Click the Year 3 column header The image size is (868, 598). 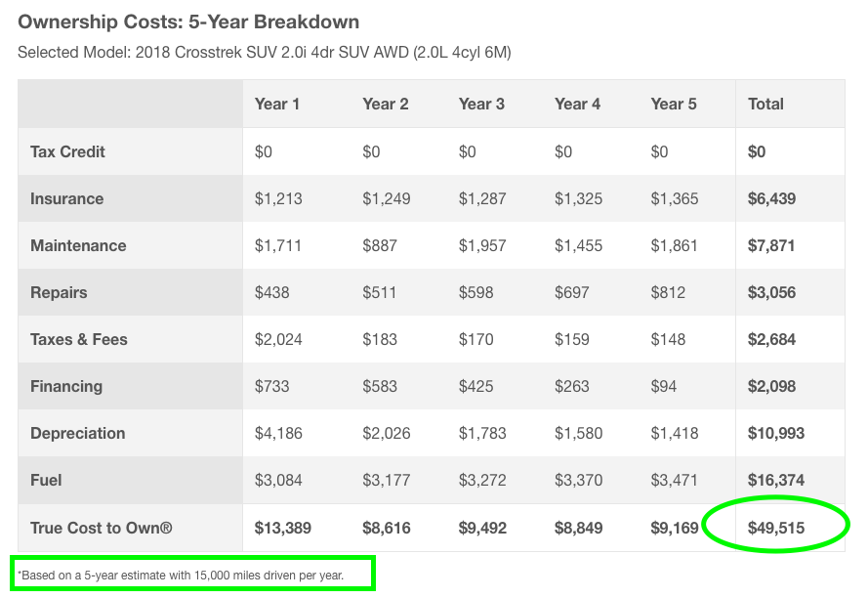[481, 104]
